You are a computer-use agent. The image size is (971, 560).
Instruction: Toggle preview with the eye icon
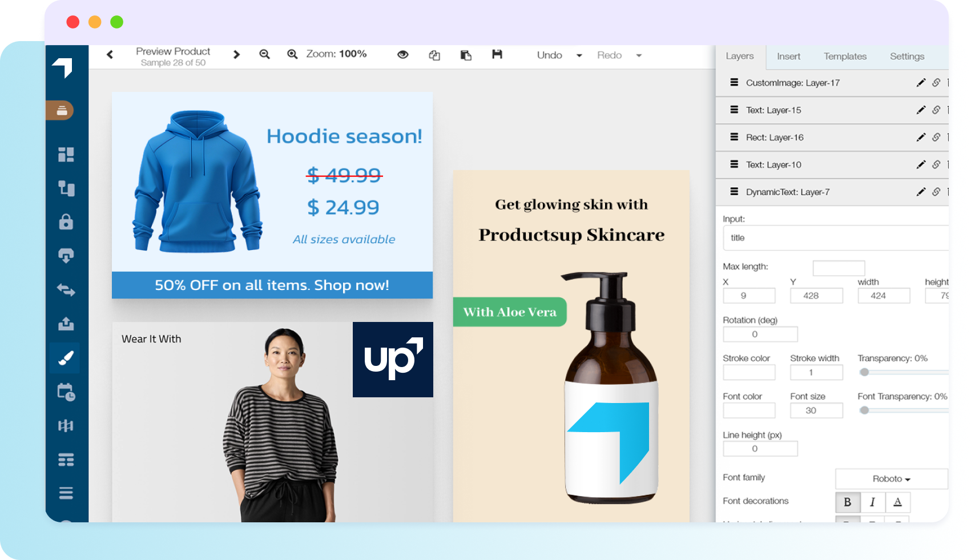point(403,55)
